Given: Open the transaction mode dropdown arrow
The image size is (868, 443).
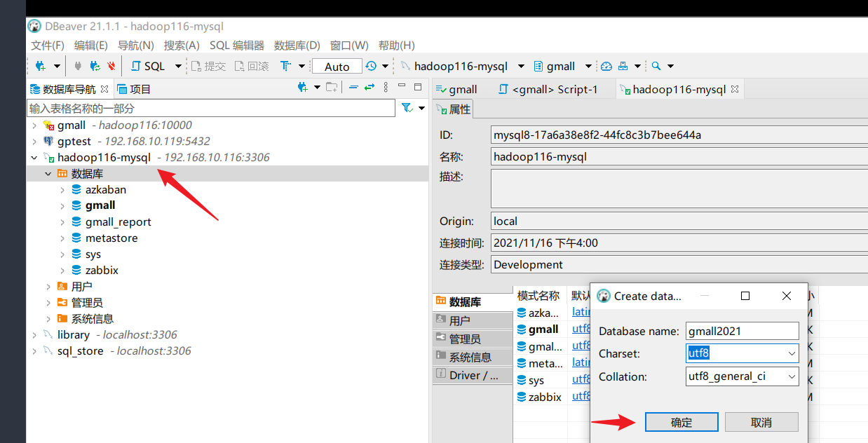Looking at the screenshot, I should 301,67.
